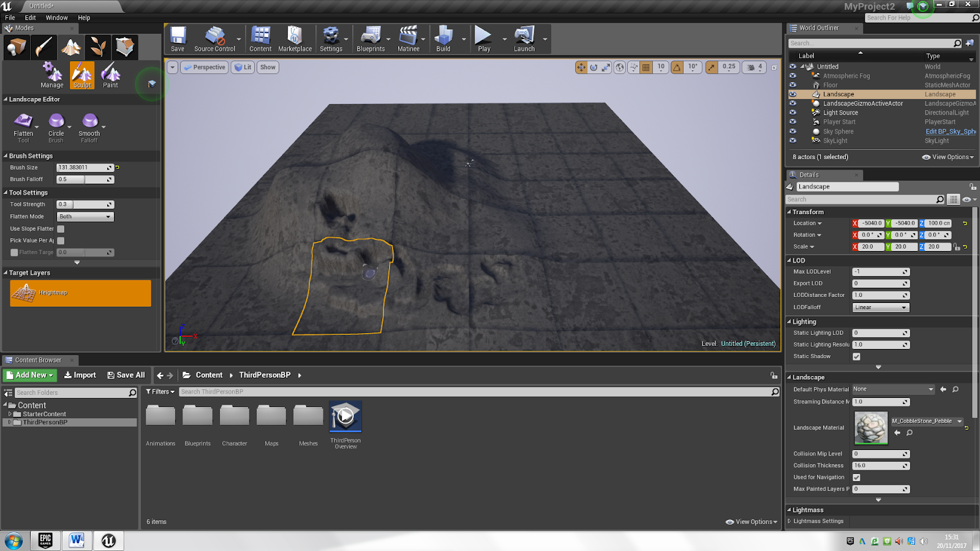Click Save All button

[x=126, y=375]
